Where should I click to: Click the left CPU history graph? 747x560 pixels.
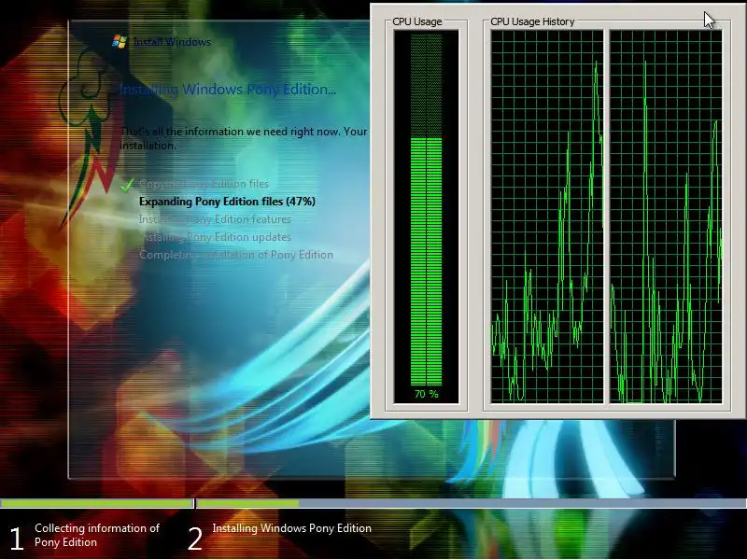(x=547, y=217)
